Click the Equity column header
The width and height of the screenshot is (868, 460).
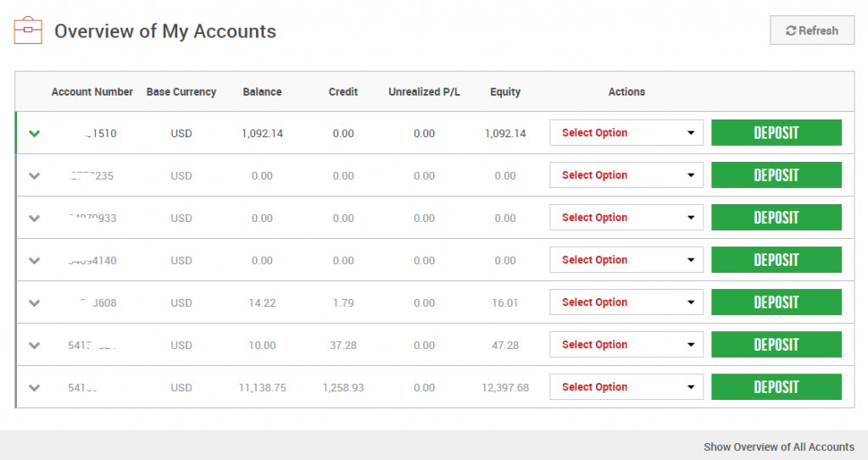coord(505,91)
